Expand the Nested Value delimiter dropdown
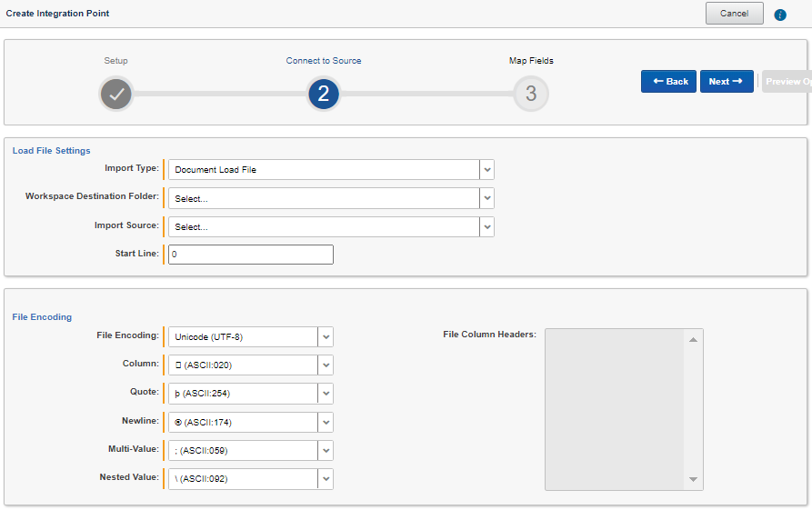The width and height of the screenshot is (812, 510). [251, 479]
